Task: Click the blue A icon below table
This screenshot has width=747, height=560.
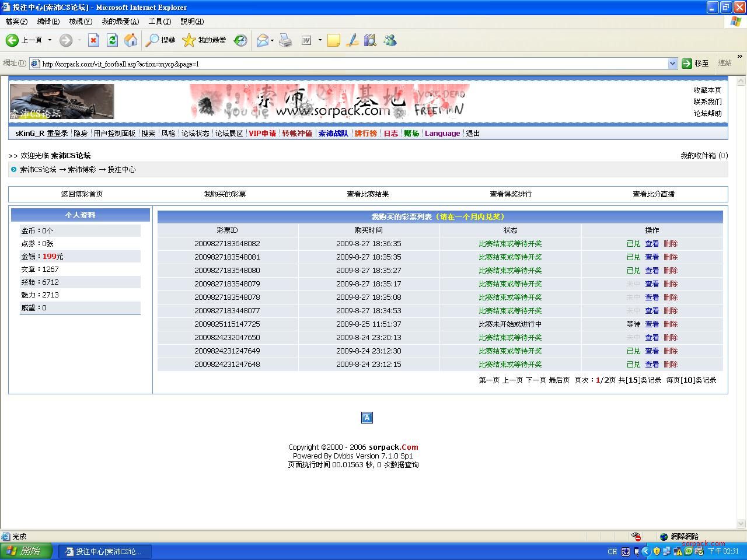Action: 367,417
